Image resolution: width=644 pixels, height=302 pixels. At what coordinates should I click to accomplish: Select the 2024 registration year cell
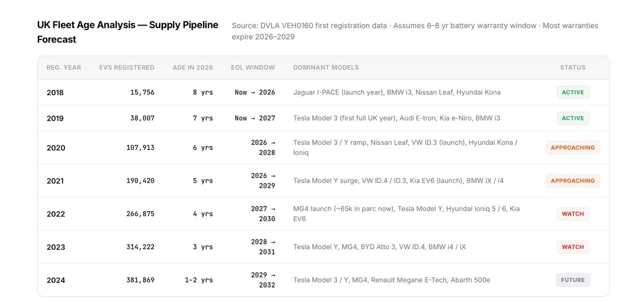[x=56, y=280]
